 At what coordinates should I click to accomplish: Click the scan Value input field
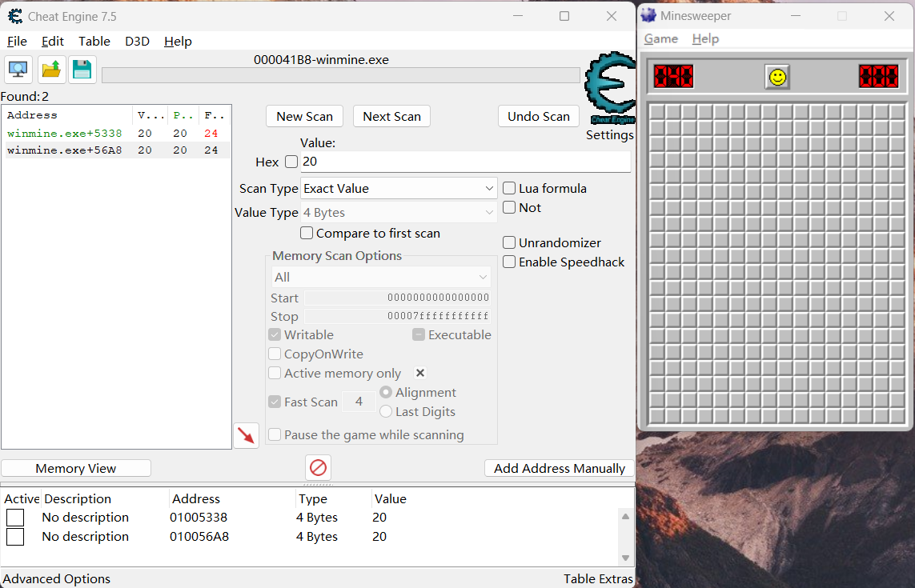[x=464, y=162]
